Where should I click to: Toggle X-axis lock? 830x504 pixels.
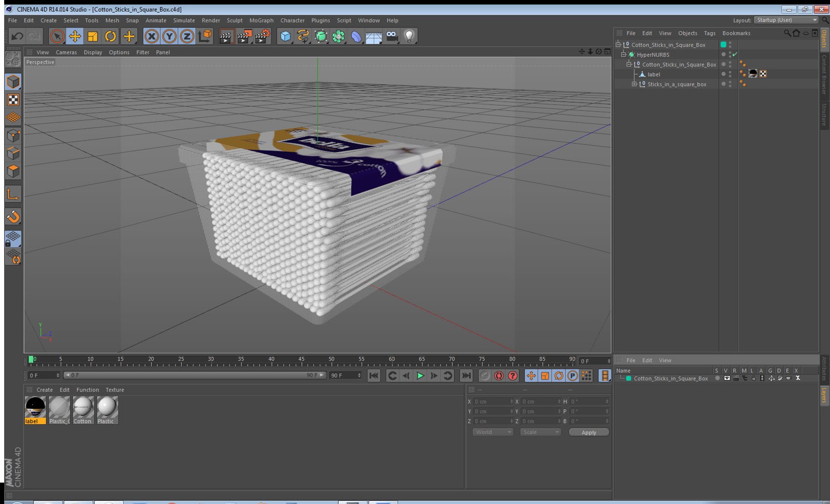coord(151,36)
